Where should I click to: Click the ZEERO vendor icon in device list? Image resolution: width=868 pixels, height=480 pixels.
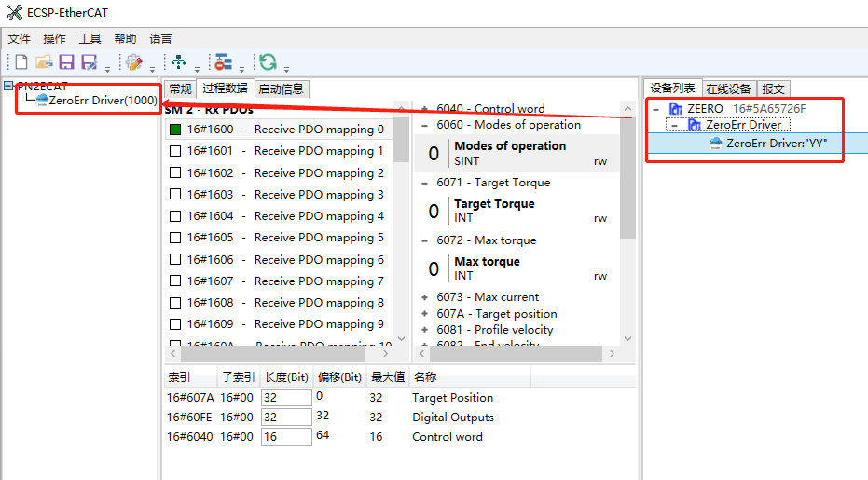point(675,108)
